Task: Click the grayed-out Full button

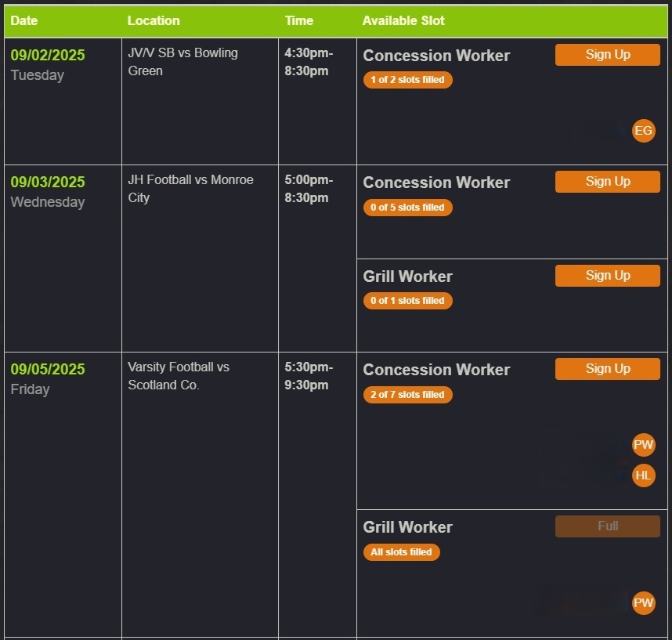Action: click(607, 526)
